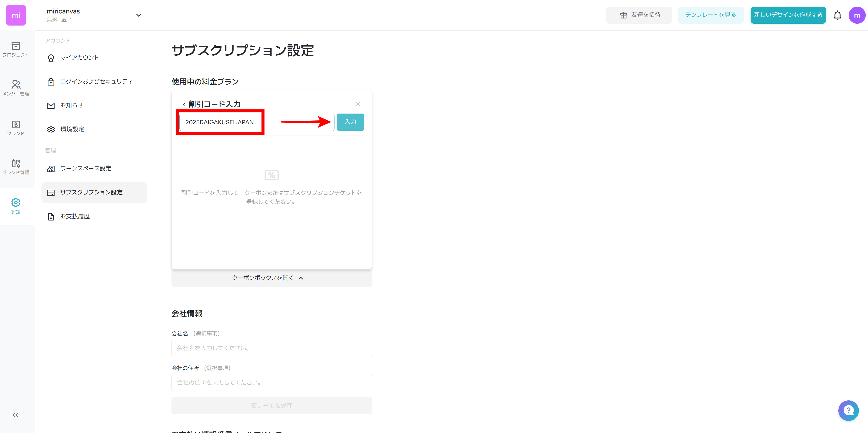
Task: Click the card icon for サブスクリプション設定
Action: click(x=51, y=193)
